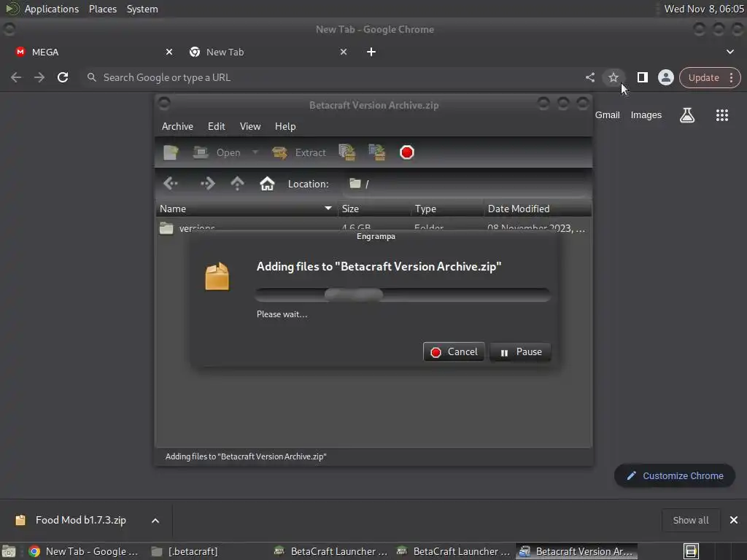Sort by the Type column header

click(447, 209)
